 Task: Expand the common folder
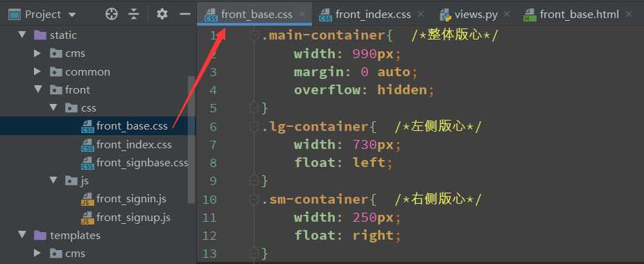[38, 72]
